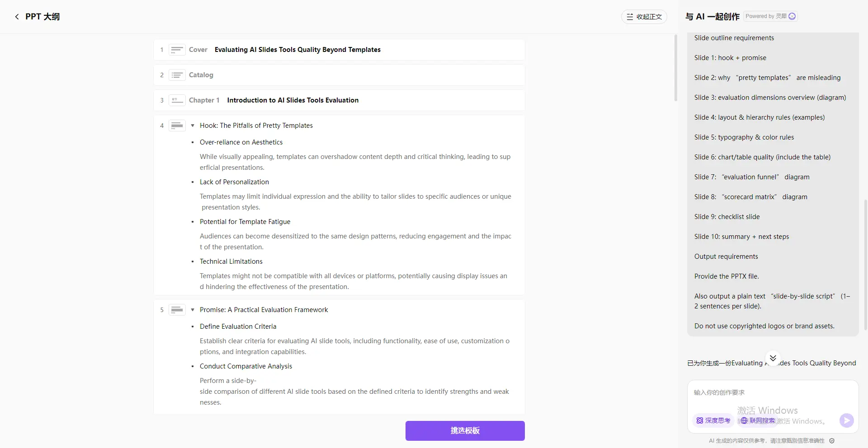The width and height of the screenshot is (868, 448).
Task: Select the Cover title Evaluating AI Slides Tools
Action: click(297, 50)
